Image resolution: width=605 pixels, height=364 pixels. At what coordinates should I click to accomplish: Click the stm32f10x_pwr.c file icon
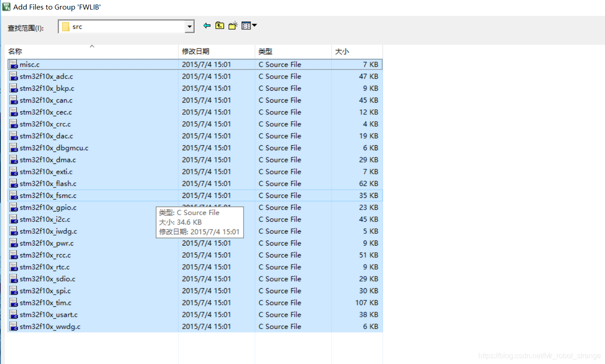(x=14, y=243)
